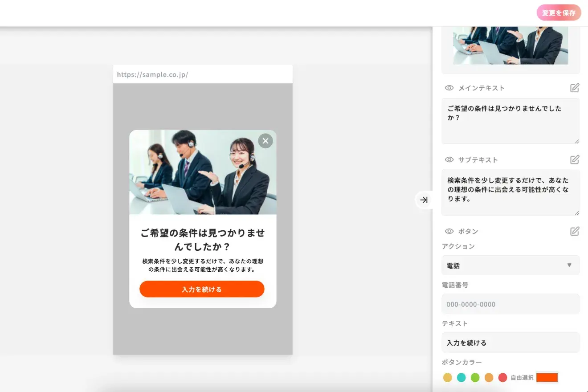The height and width of the screenshot is (392, 588).
Task: Collapse the side panel with arrow icon
Action: [424, 200]
